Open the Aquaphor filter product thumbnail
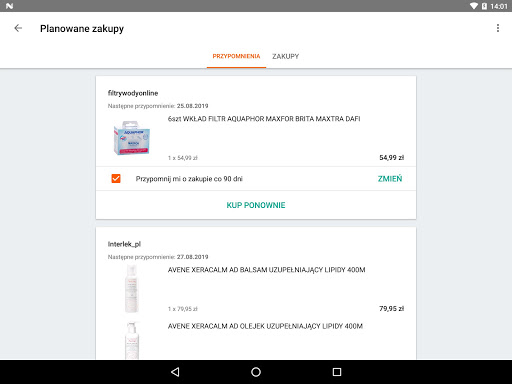The height and width of the screenshot is (384, 512). pyautogui.click(x=132, y=138)
